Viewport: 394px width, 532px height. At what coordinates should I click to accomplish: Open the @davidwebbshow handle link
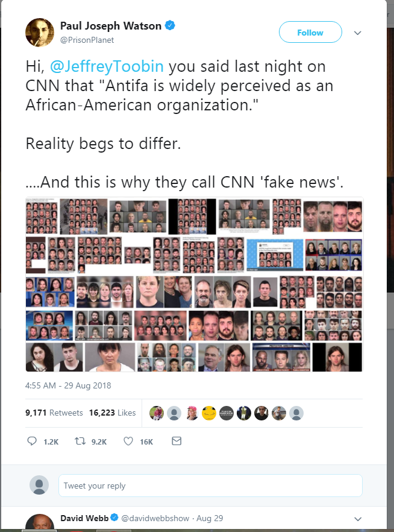[155, 518]
